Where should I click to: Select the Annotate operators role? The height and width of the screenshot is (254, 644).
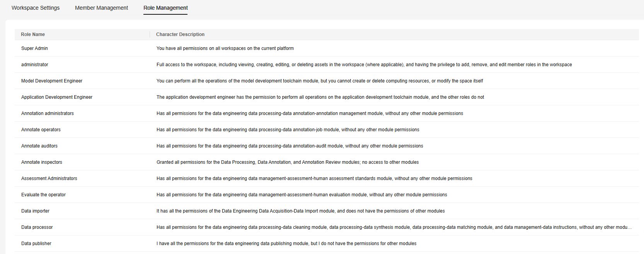click(41, 130)
